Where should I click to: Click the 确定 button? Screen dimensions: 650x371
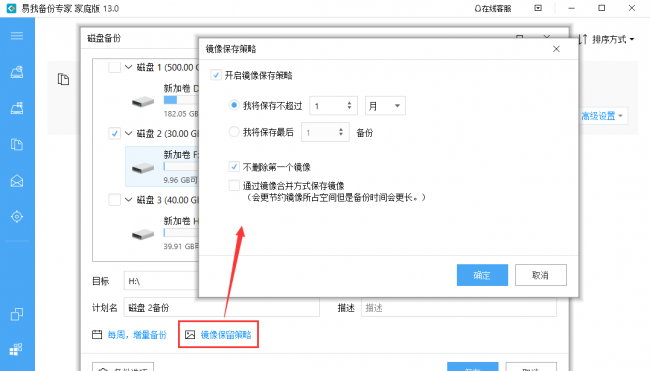point(482,275)
